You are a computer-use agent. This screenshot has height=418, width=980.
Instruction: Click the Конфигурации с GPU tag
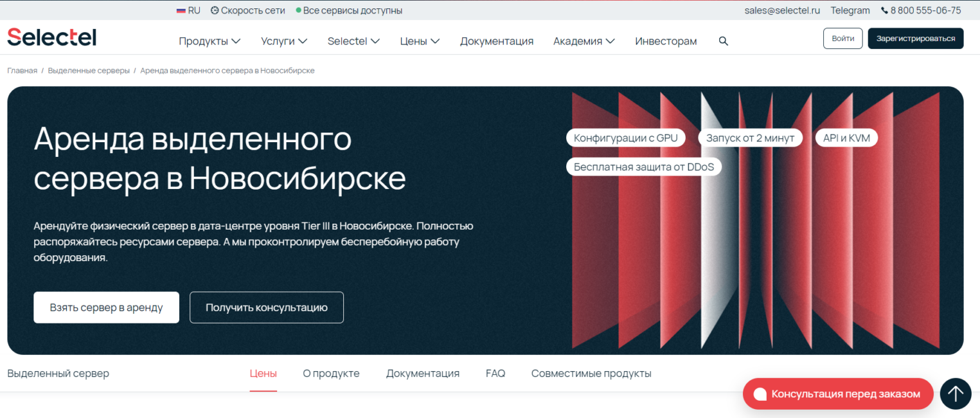tap(626, 138)
